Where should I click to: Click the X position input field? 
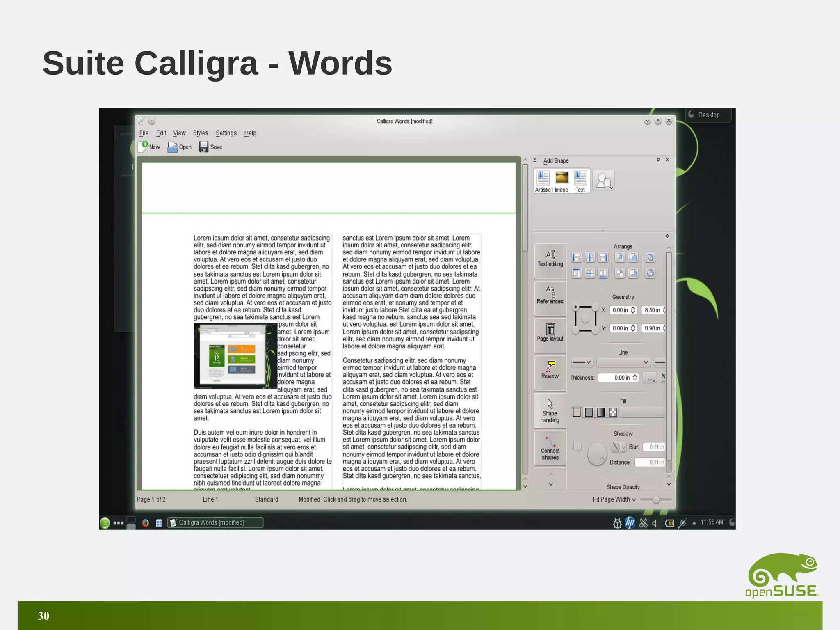pyautogui.click(x=623, y=310)
